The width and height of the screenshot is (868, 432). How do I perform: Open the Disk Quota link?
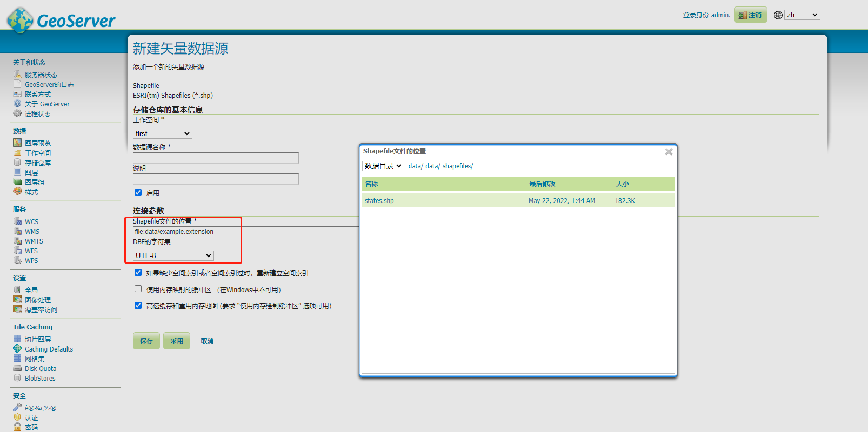coord(41,369)
